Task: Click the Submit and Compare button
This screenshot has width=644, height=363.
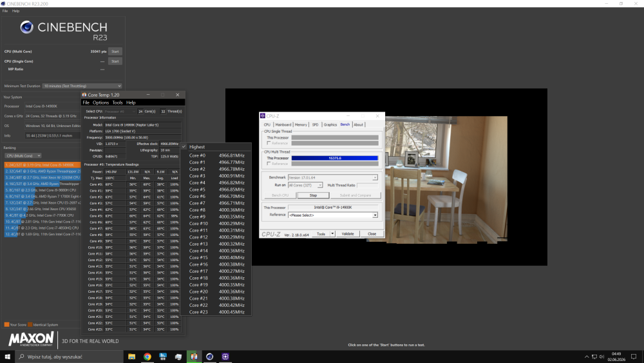Action: 355,195
